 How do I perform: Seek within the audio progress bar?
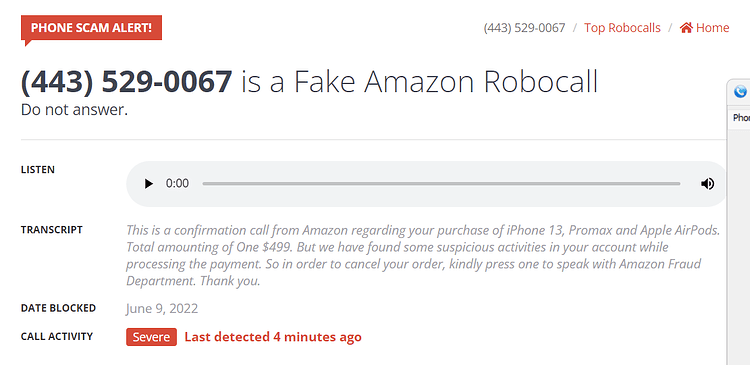(x=441, y=184)
